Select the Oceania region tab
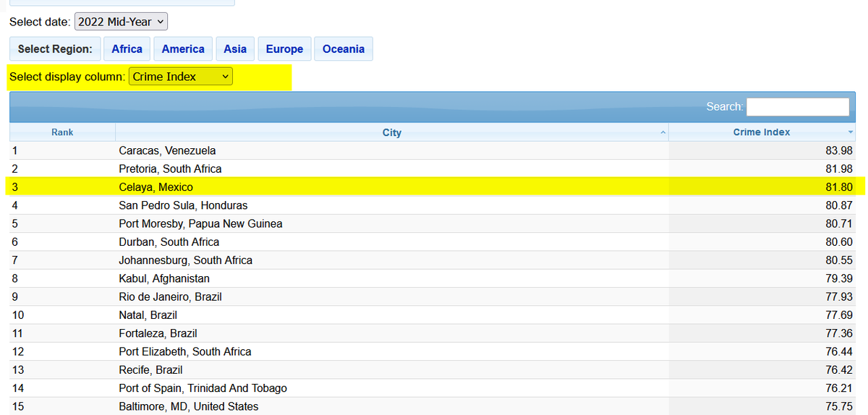868x415 pixels. pyautogui.click(x=344, y=49)
